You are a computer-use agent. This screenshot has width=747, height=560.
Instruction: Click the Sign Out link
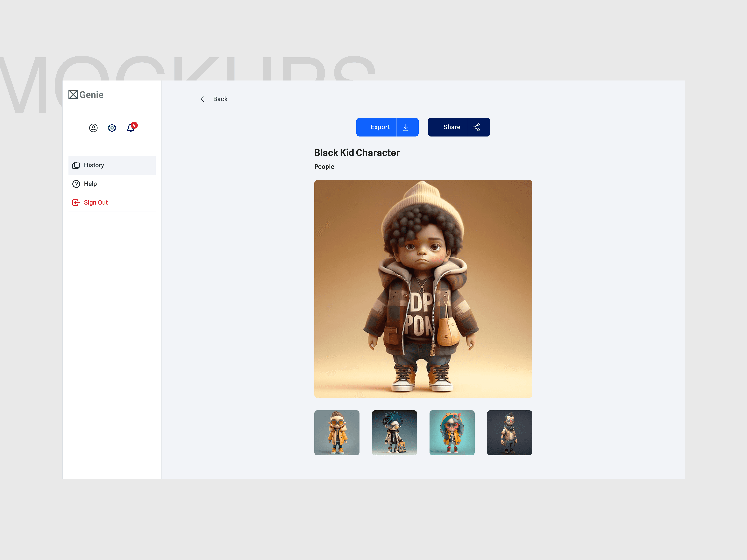click(x=96, y=203)
